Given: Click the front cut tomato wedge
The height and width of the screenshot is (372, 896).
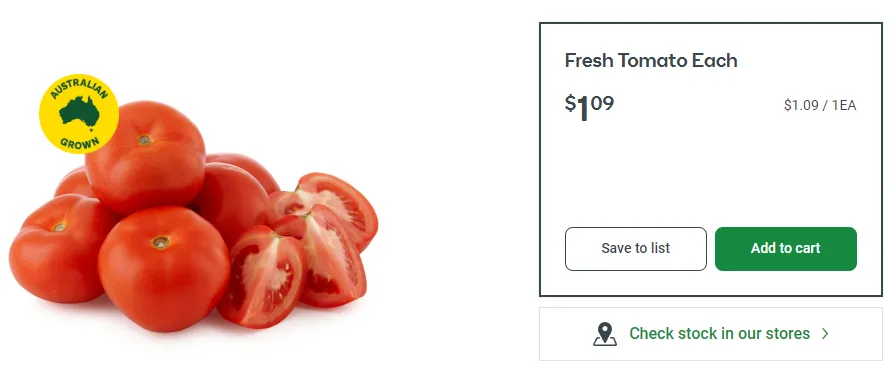Looking at the screenshot, I should coord(262,277).
